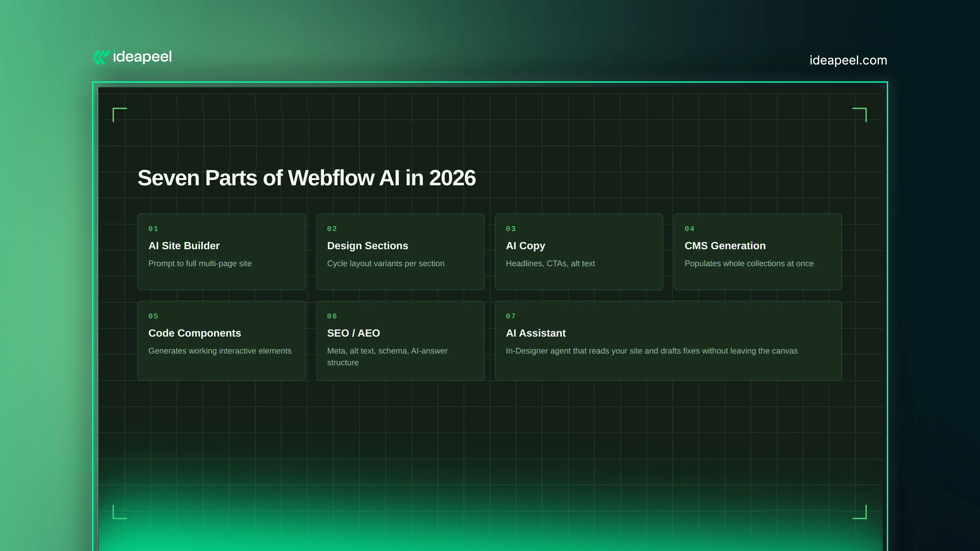Image resolution: width=980 pixels, height=551 pixels.
Task: Click the number 02 label
Action: (x=332, y=229)
